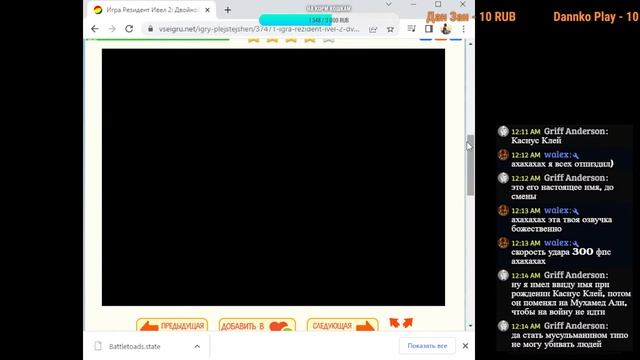Select the Игра Резидент Ивел 2 tab

click(x=152, y=10)
